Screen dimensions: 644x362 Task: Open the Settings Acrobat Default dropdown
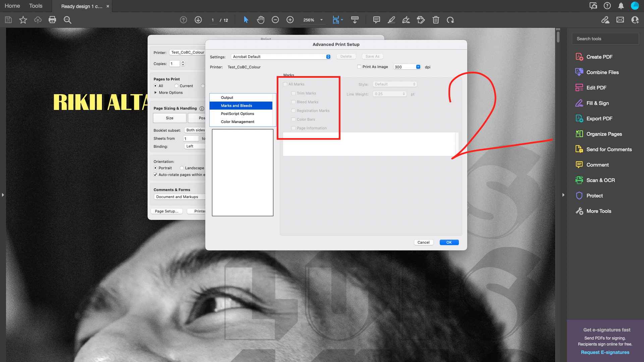(281, 57)
